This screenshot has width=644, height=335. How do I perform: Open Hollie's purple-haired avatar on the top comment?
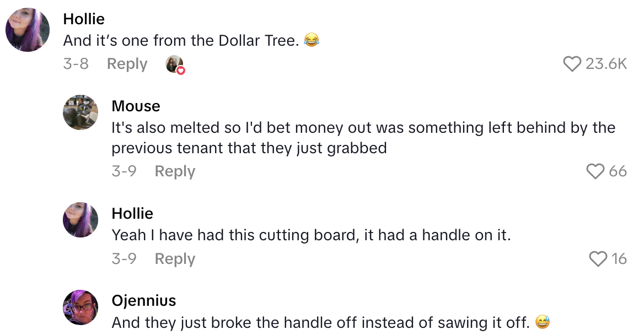point(28,30)
